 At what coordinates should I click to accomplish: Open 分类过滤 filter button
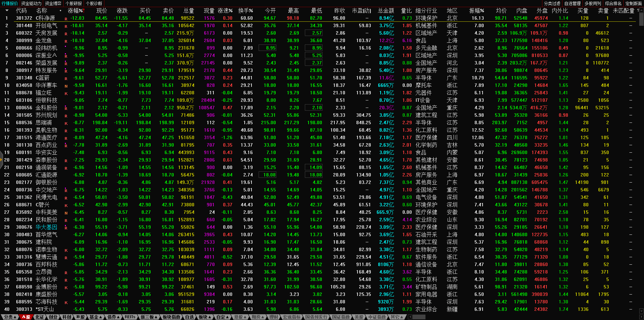point(552,3)
